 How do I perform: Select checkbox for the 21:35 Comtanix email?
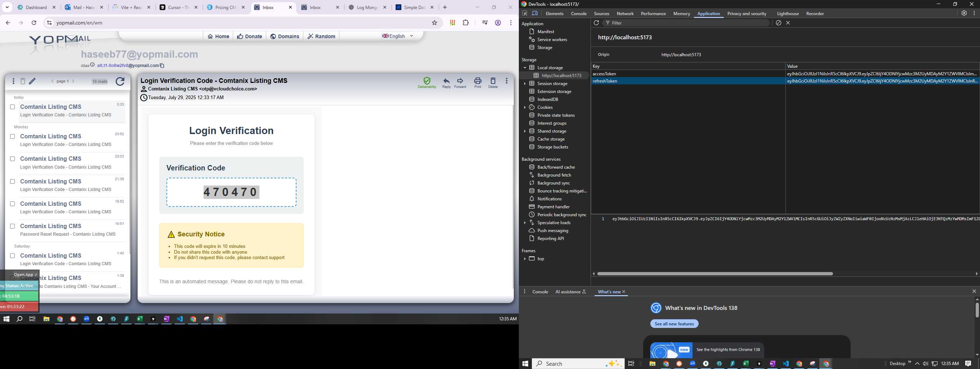pos(13,182)
